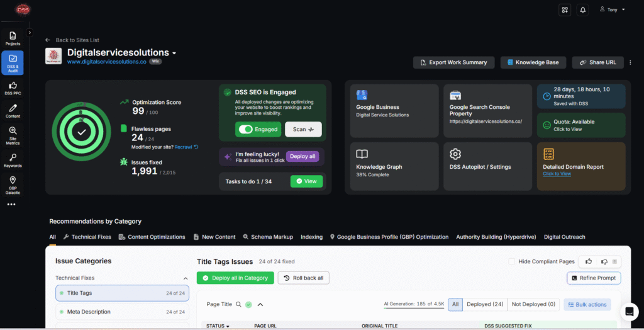Open DSS & Audit in sidebar
This screenshot has height=330, width=644.
[13, 63]
